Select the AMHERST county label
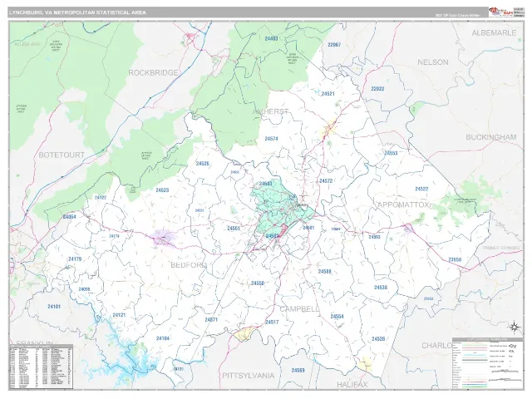 (x=270, y=111)
